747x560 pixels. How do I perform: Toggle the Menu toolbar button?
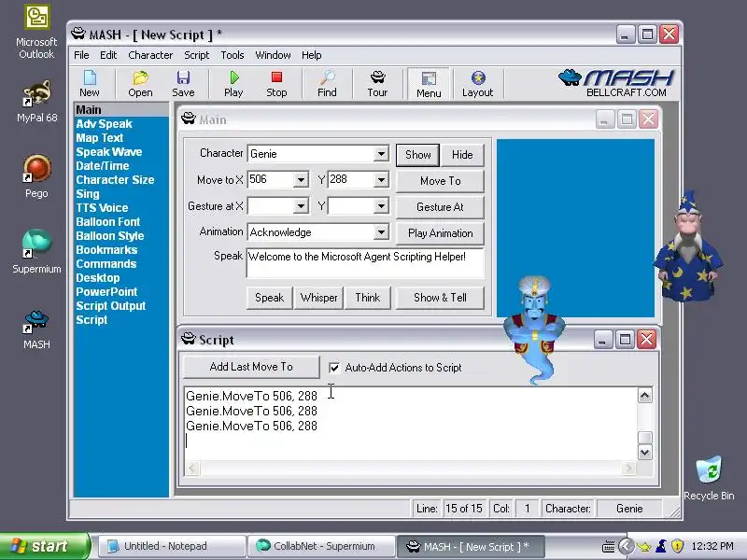(x=429, y=84)
